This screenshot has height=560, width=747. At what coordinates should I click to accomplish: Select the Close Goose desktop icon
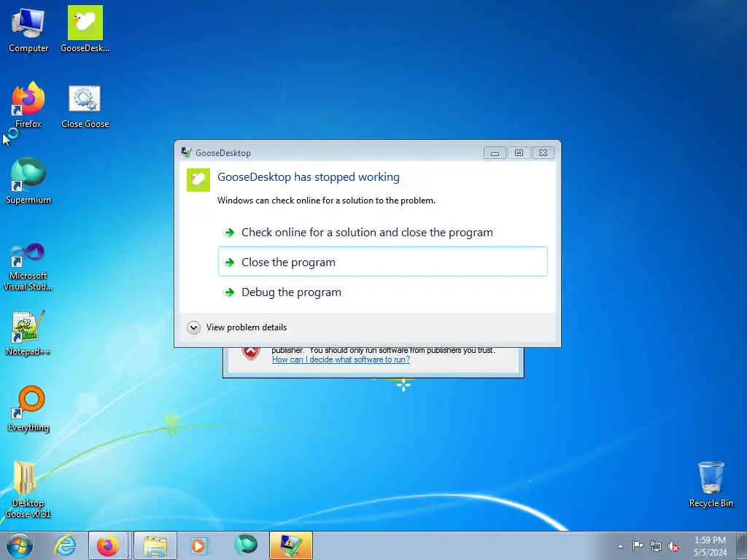click(85, 106)
